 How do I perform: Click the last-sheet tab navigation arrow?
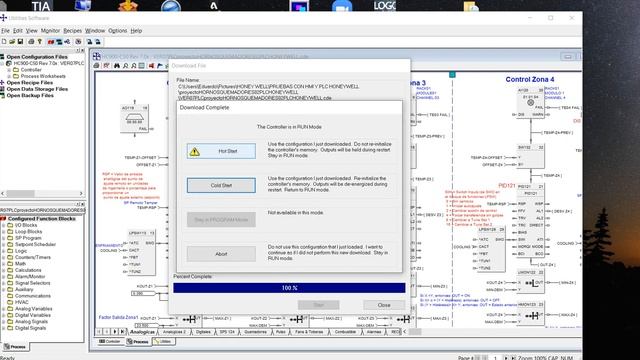tap(122, 332)
